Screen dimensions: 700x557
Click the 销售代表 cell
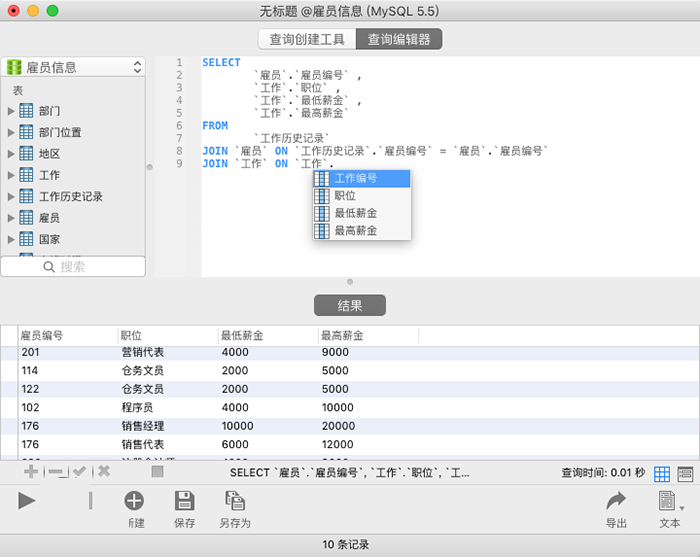143,445
